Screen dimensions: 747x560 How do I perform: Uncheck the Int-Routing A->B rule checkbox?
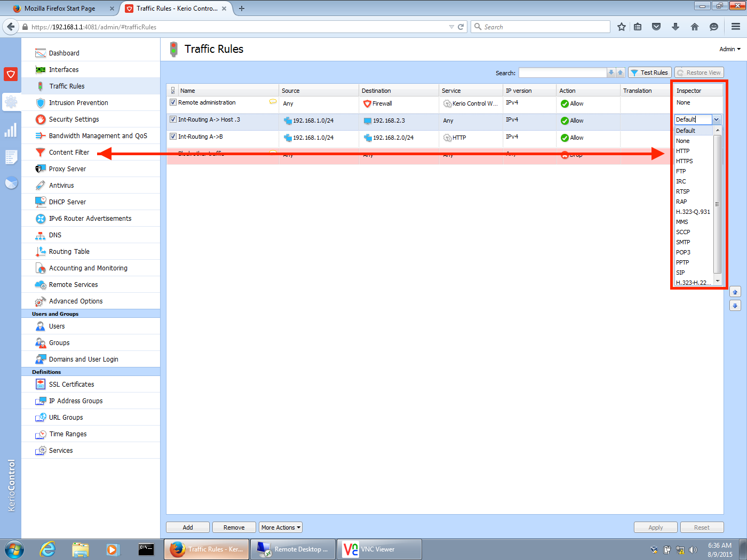[173, 137]
